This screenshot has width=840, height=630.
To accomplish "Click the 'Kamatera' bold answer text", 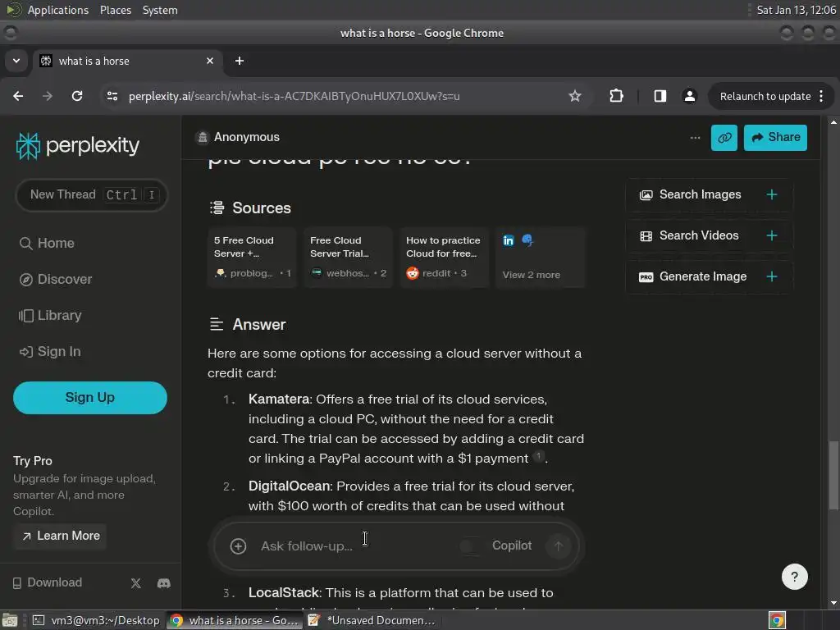I will [x=279, y=399].
